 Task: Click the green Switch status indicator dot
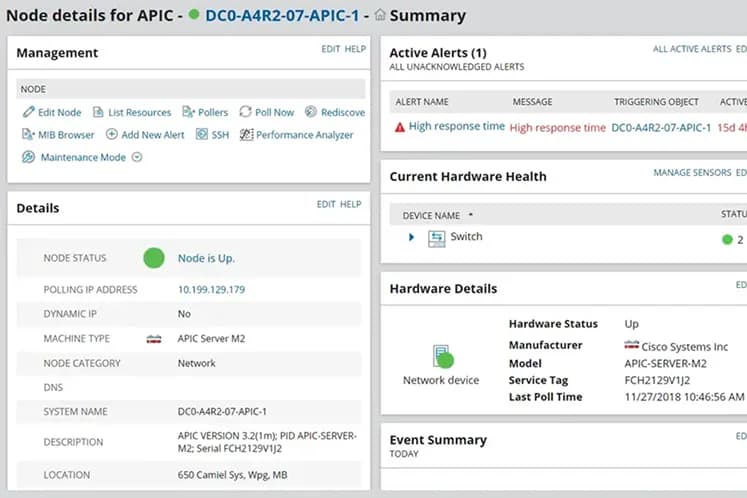tap(727, 239)
